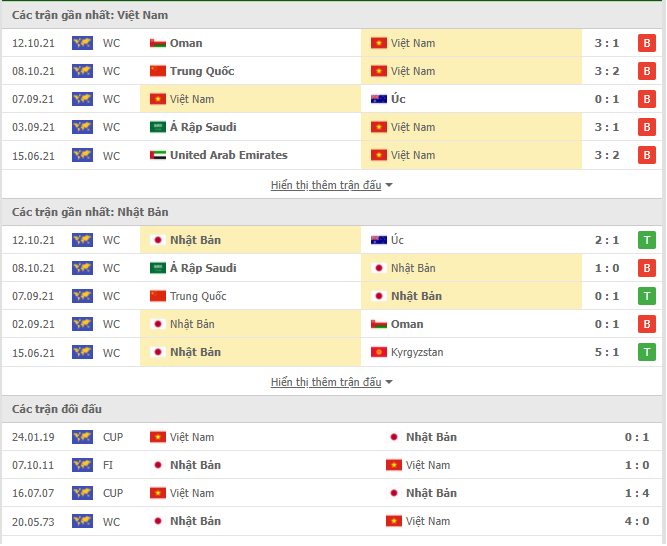
Task: Click the Australia flag next to Úc on 07.09.21
Action: click(379, 99)
